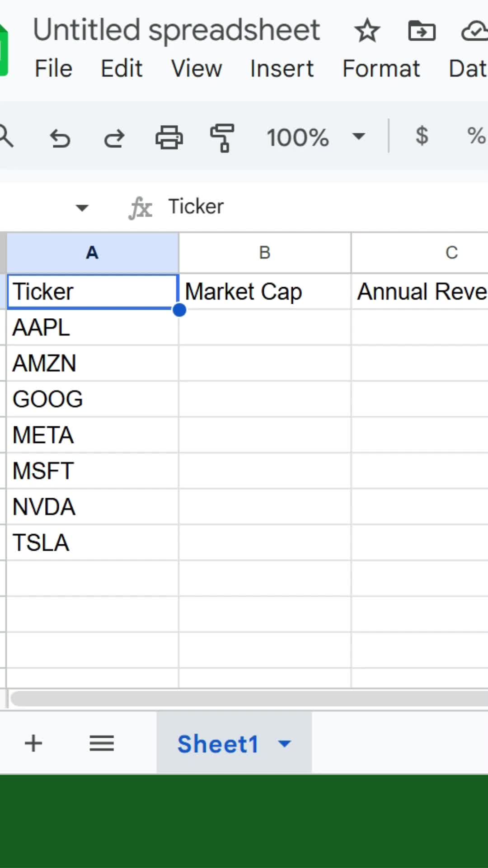
Task: Open the search menus magnifier
Action: (5, 136)
